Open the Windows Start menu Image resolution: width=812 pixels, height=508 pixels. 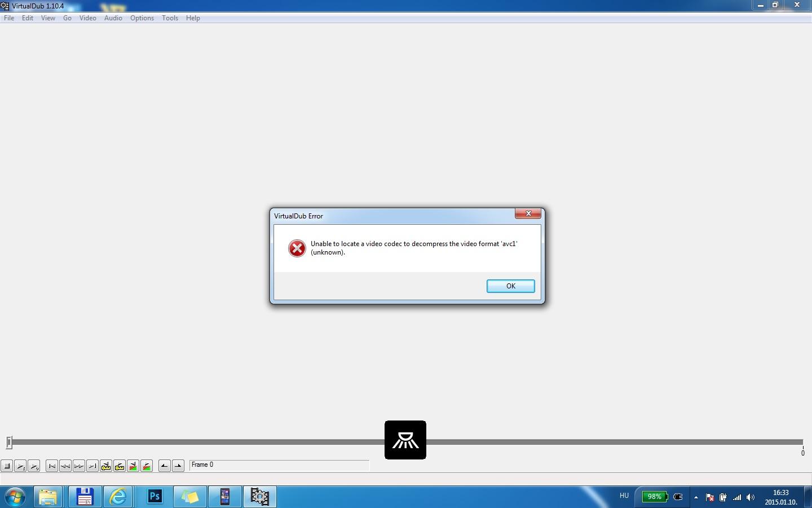pos(15,497)
